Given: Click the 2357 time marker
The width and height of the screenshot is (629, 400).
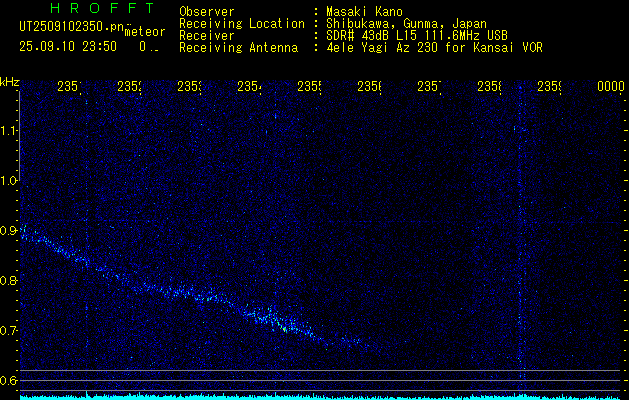Looking at the screenshot, I should (x=430, y=86).
